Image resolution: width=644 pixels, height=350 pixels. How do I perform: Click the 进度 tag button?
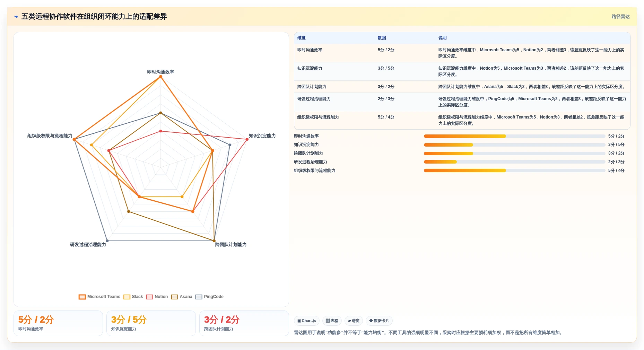coord(354,321)
